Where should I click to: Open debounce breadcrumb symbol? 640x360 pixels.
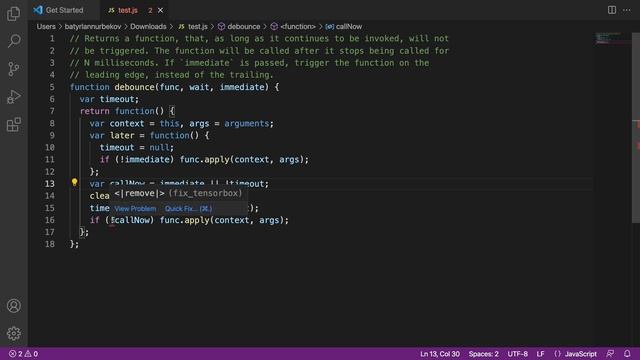[239, 27]
